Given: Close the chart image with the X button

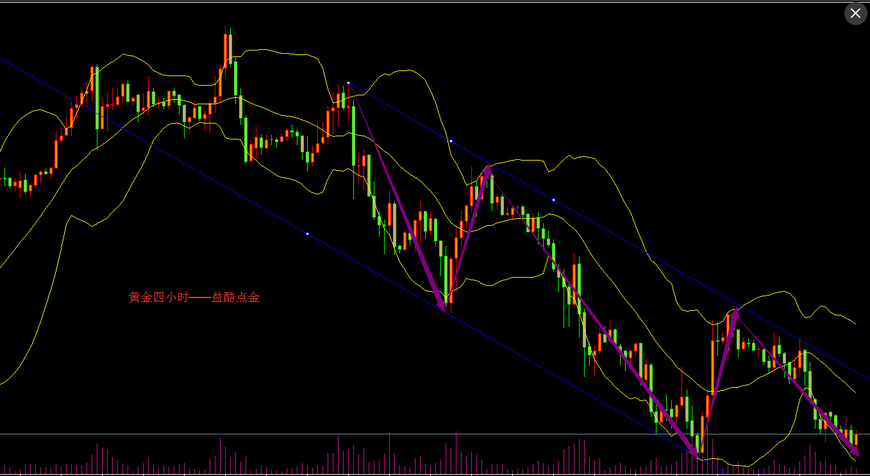Looking at the screenshot, I should pyautogui.click(x=856, y=13).
